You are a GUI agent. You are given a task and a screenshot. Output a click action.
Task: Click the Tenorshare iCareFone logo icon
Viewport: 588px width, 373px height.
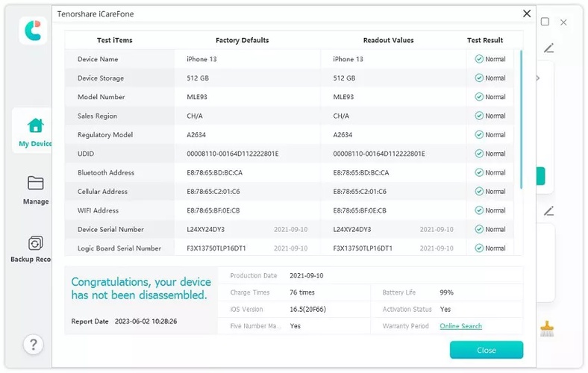point(33,31)
